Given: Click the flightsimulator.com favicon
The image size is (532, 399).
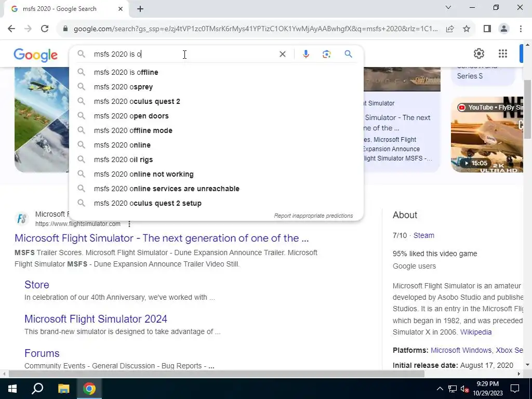Looking at the screenshot, I should pyautogui.click(x=22, y=219).
